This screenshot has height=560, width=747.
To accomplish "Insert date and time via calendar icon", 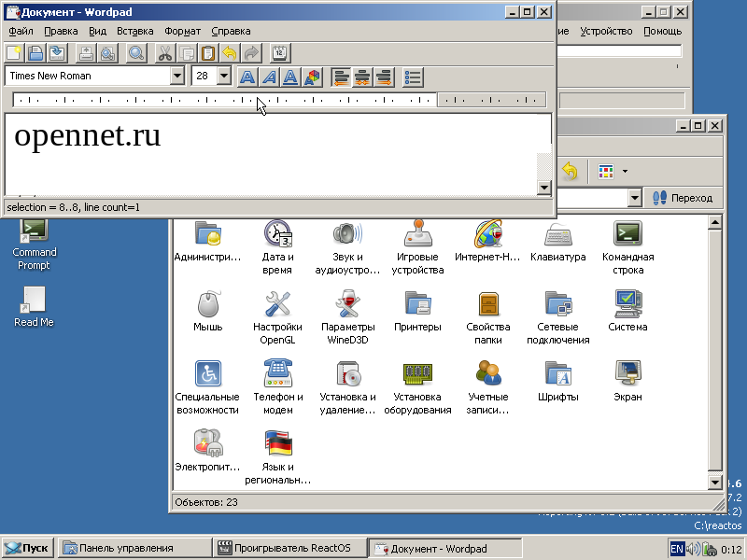I will coord(279,53).
